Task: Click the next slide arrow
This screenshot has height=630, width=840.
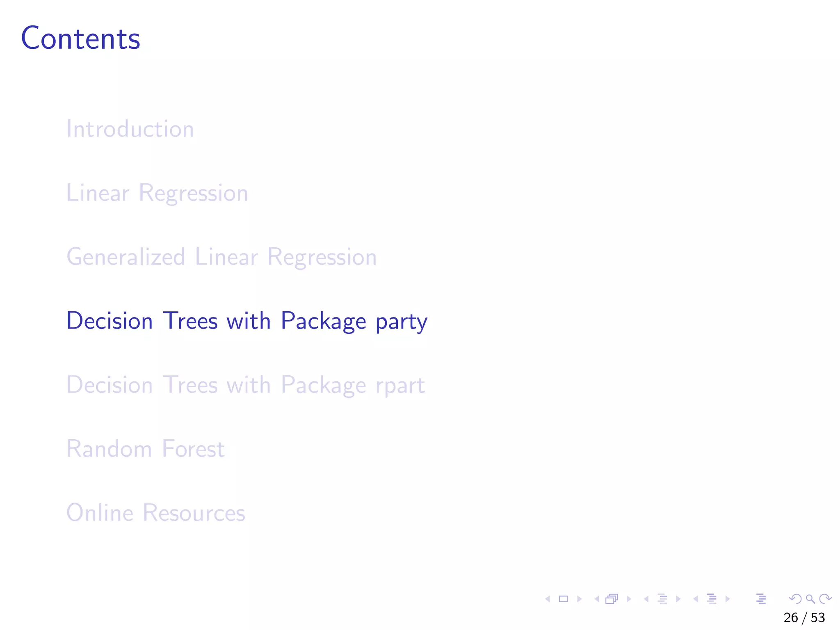Action: (x=580, y=599)
